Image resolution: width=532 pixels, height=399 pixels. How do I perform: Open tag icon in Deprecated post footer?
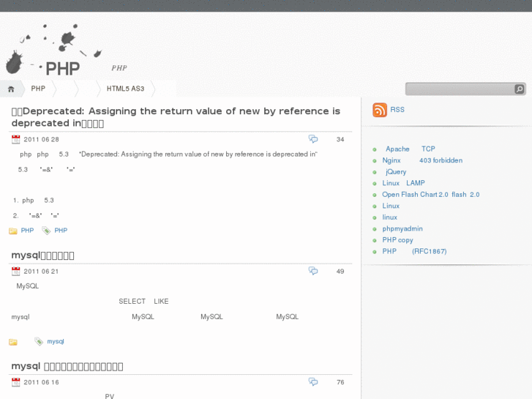pyautogui.click(x=46, y=231)
